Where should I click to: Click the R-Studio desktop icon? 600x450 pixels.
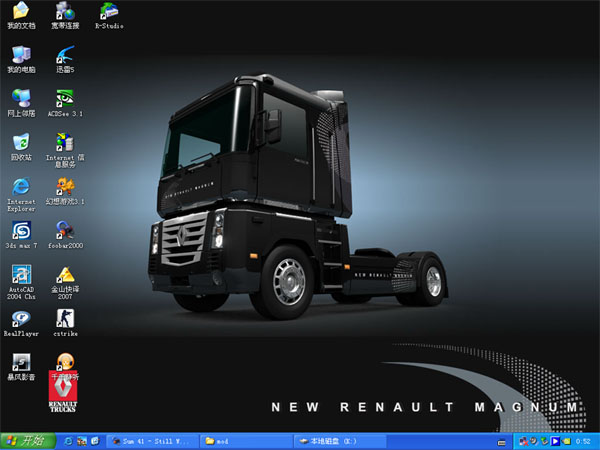109,12
